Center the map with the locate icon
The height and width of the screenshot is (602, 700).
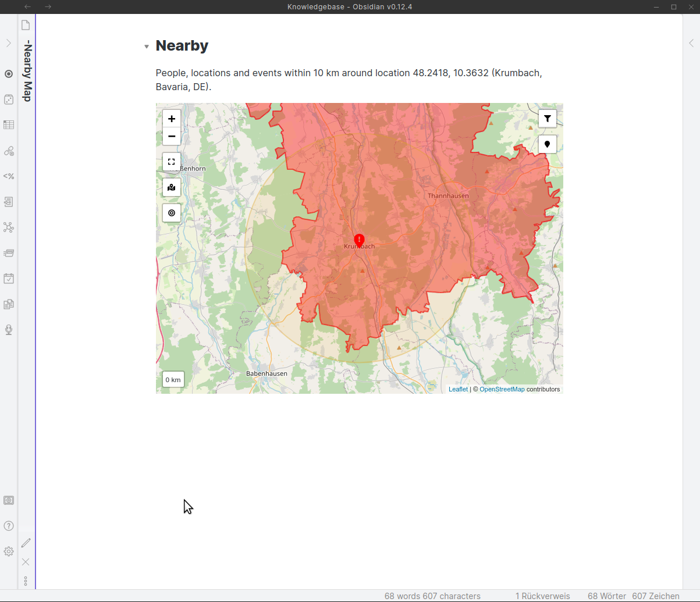coord(172,213)
